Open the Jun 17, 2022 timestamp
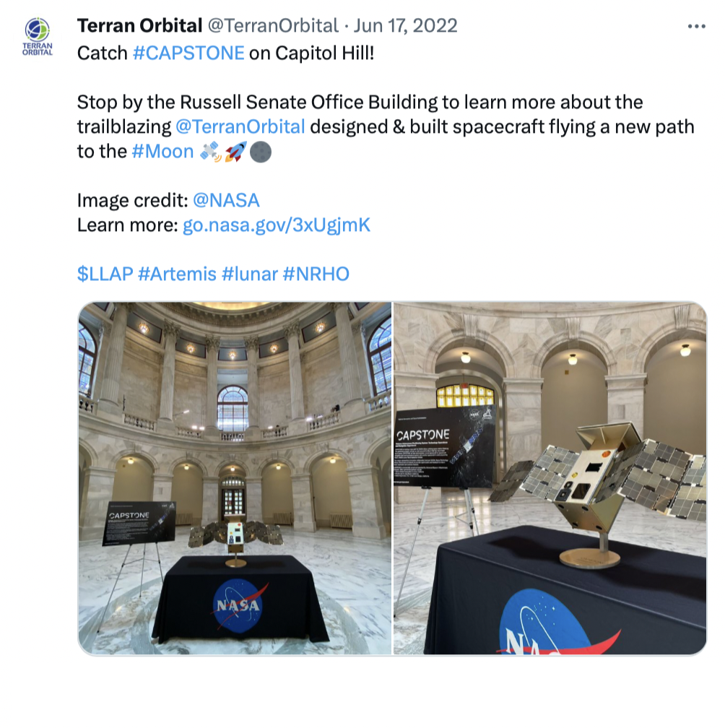This screenshot has width=725, height=728. 406,25
